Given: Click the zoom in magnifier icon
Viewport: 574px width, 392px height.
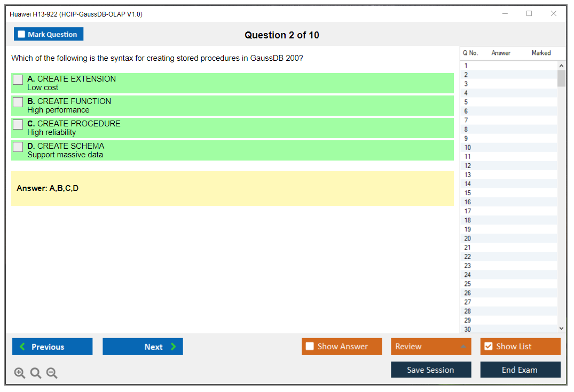Looking at the screenshot, I should (20, 373).
